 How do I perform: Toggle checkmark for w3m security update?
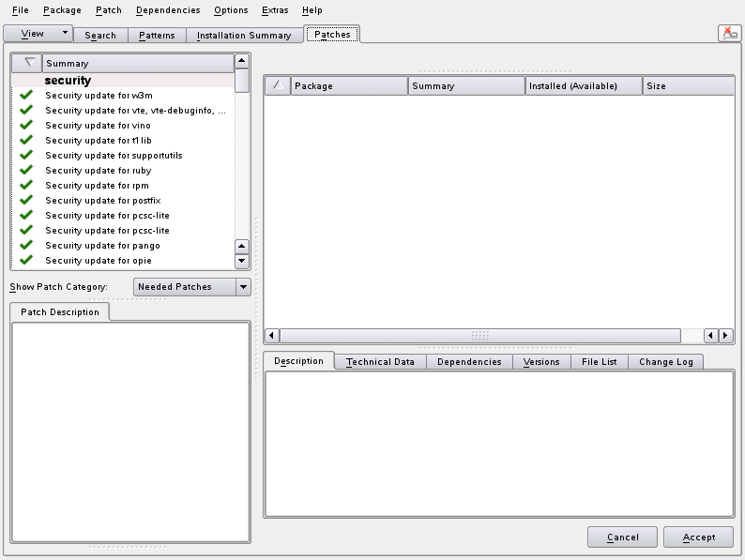pyautogui.click(x=26, y=95)
